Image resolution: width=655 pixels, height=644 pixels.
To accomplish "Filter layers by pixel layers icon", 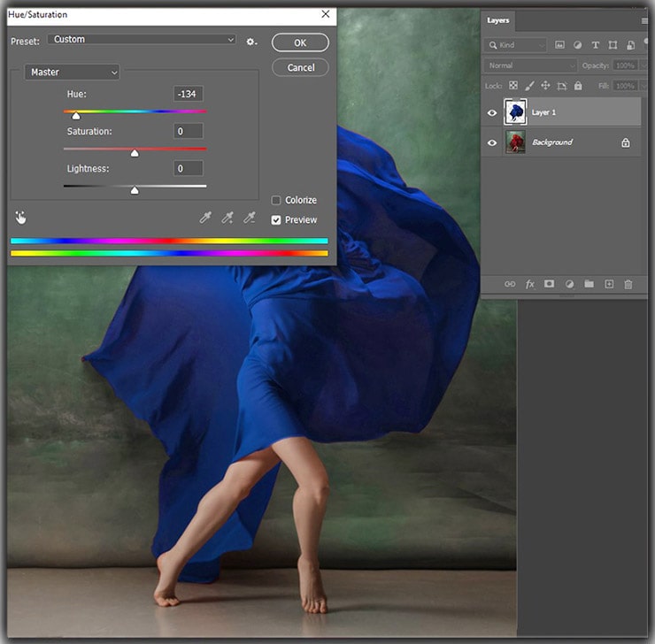I will pos(559,44).
